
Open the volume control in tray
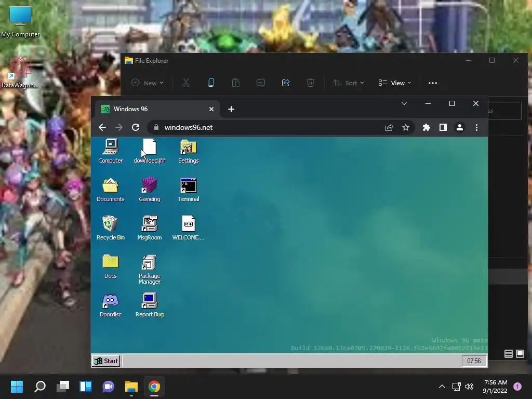[469, 387]
